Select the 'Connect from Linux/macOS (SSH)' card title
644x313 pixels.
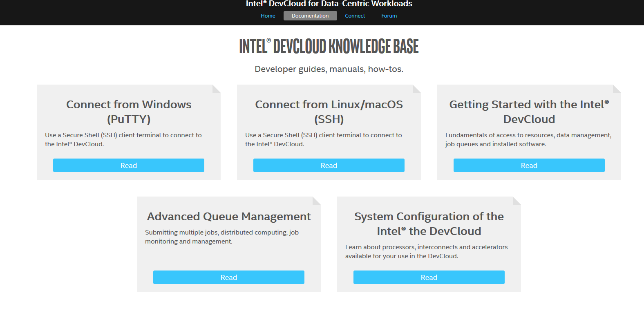click(329, 112)
